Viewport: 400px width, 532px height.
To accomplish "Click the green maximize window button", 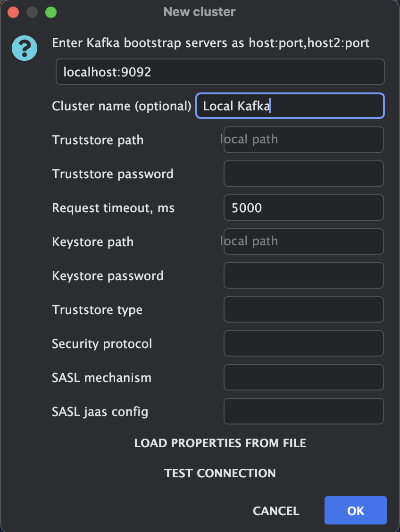I will point(50,12).
